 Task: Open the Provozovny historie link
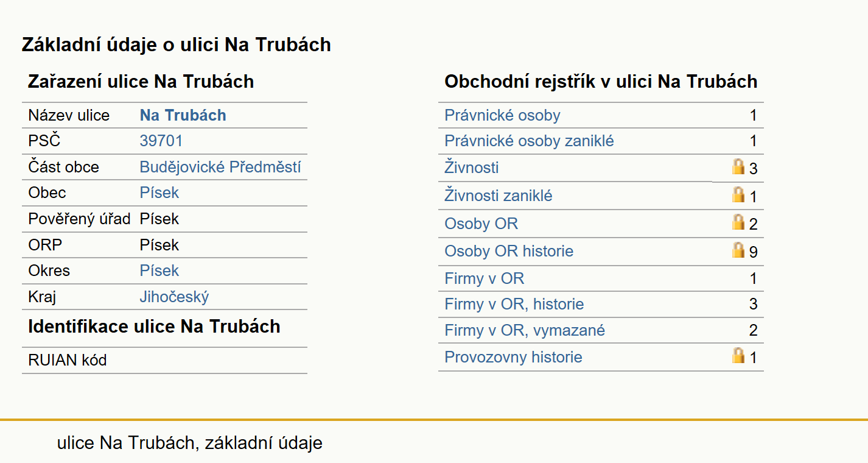click(x=513, y=357)
